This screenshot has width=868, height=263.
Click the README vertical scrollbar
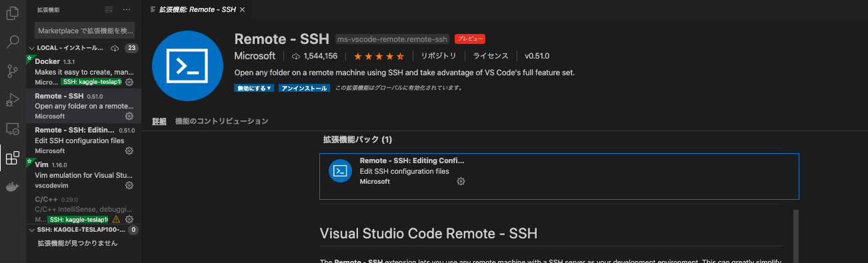(795, 236)
